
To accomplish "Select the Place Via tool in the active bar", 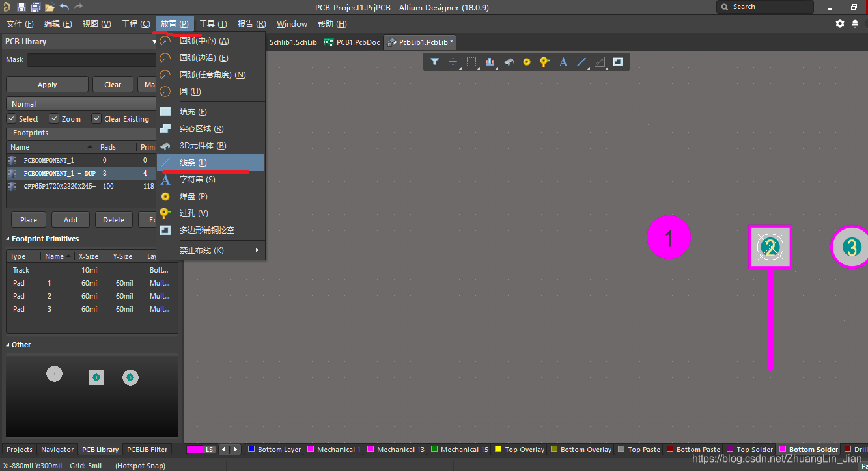I will 545,62.
